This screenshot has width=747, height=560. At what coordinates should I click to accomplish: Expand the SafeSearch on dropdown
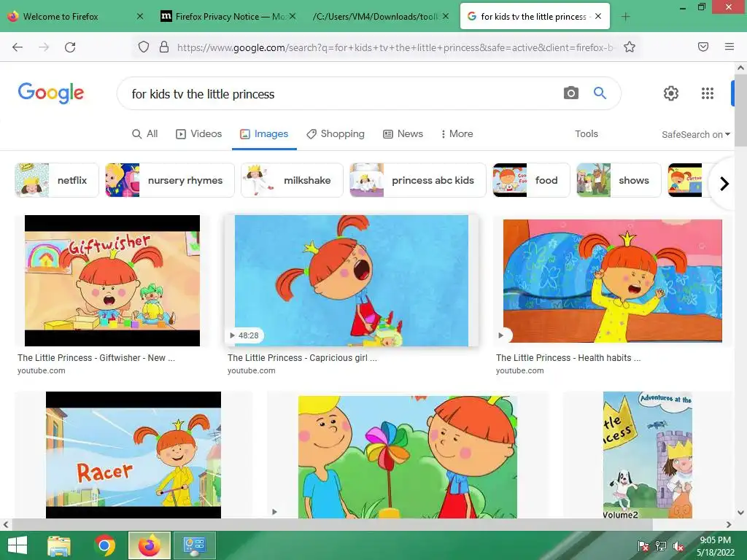[x=695, y=134]
